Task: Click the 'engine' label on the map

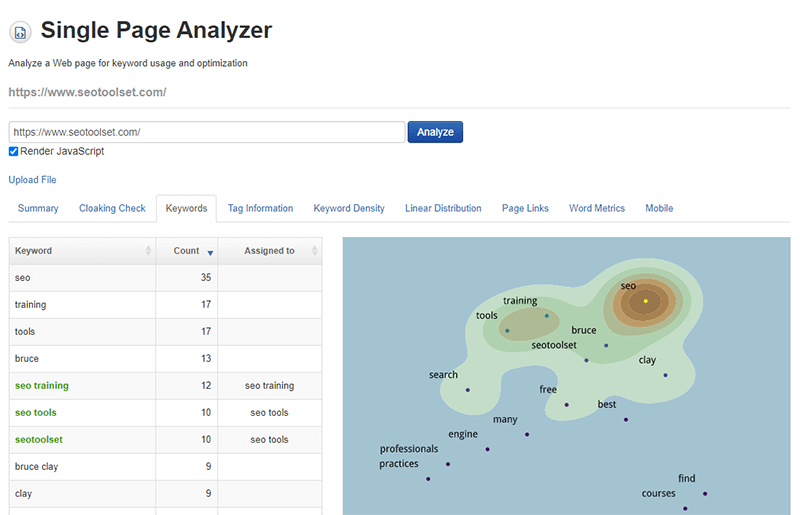Action: [463, 434]
